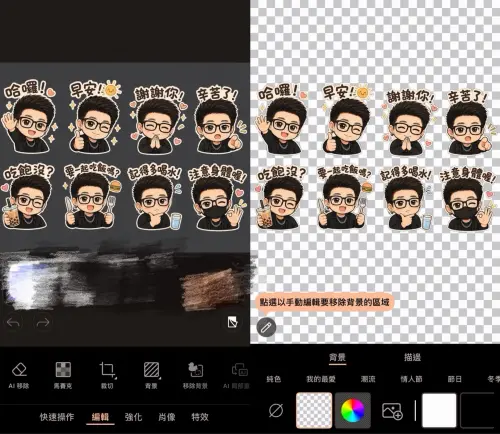Switch to the 描邊 outline tab
Viewport: 500px width, 434px height.
412,357
